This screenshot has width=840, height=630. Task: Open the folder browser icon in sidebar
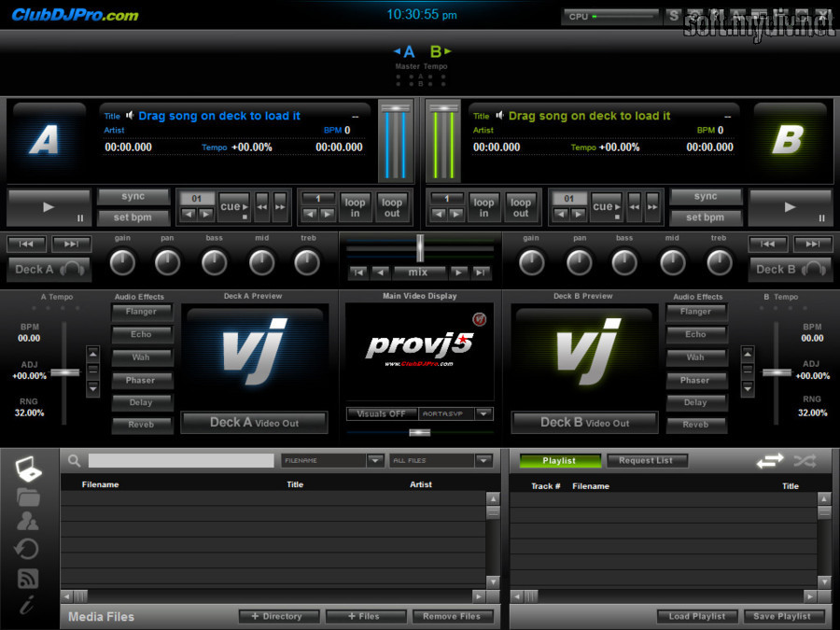(x=28, y=497)
